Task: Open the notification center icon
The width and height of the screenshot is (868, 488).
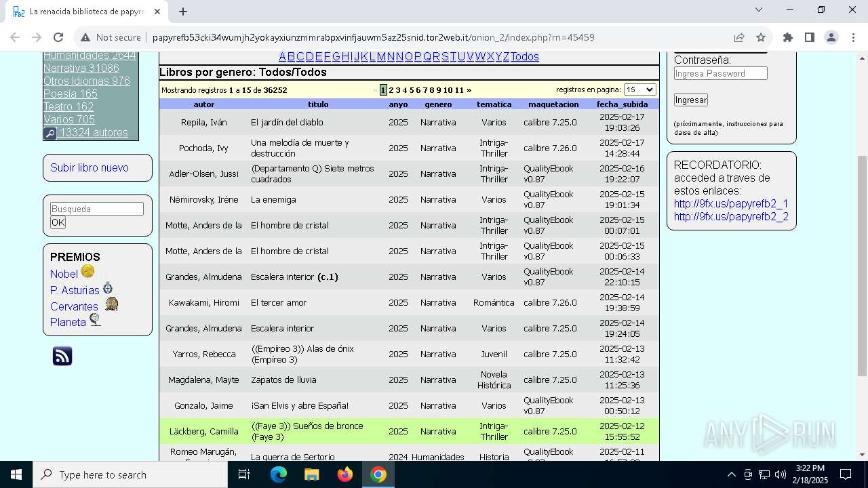Action: 846,474
